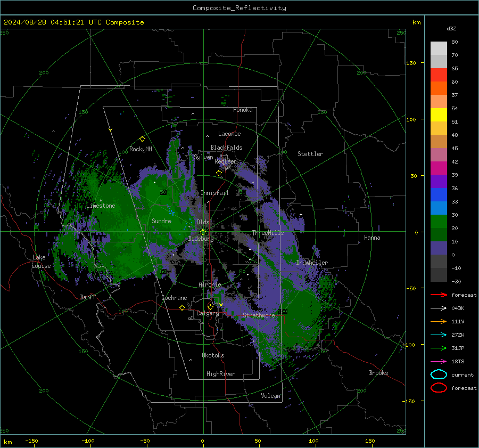Viewport: 479px width, 448px height.
Task: Select the cyan 27ZW arrow icon
Action: pos(439,335)
